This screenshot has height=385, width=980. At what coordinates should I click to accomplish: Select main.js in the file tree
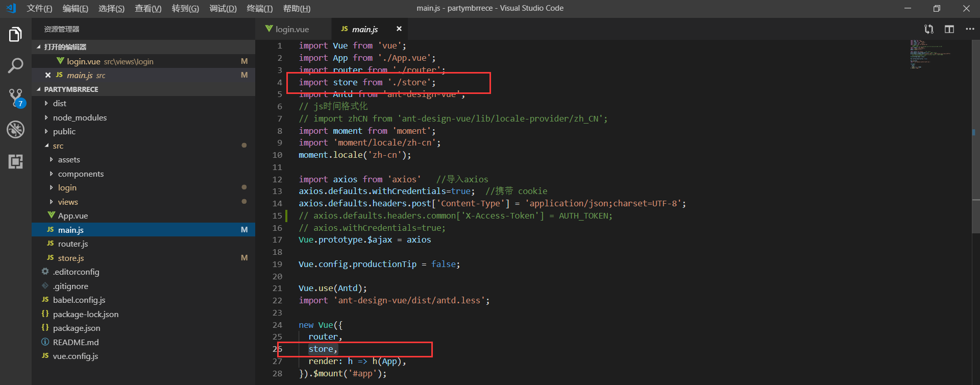(x=143, y=230)
